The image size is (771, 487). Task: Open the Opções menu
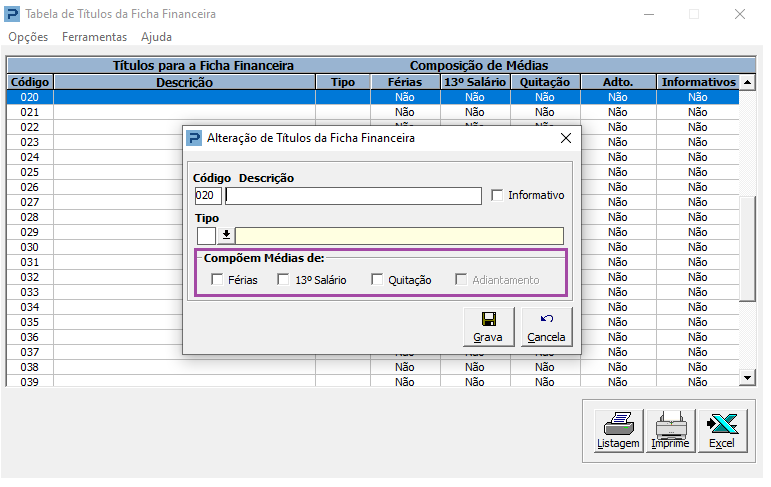pos(28,37)
